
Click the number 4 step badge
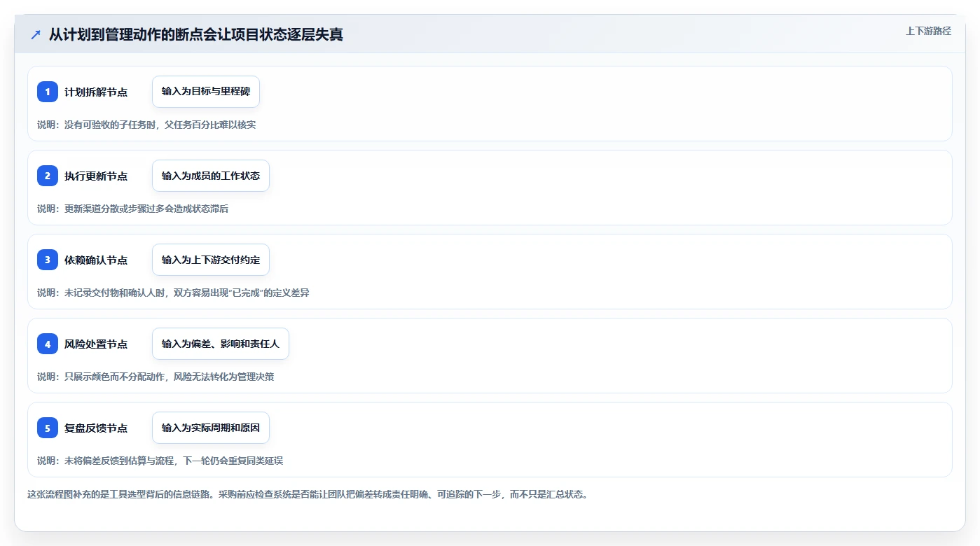(x=48, y=344)
